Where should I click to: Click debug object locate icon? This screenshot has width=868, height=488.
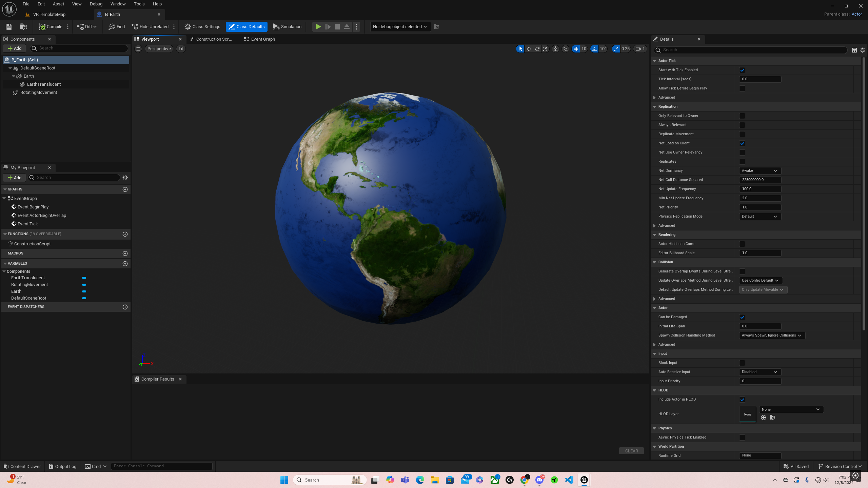[x=436, y=26]
